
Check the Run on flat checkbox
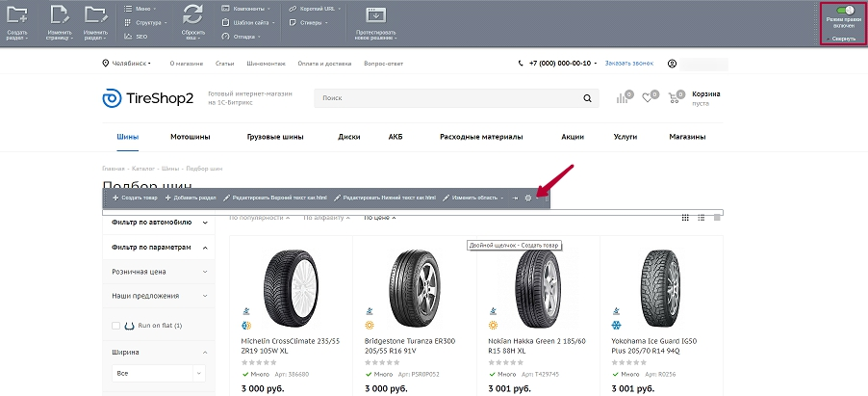point(115,326)
